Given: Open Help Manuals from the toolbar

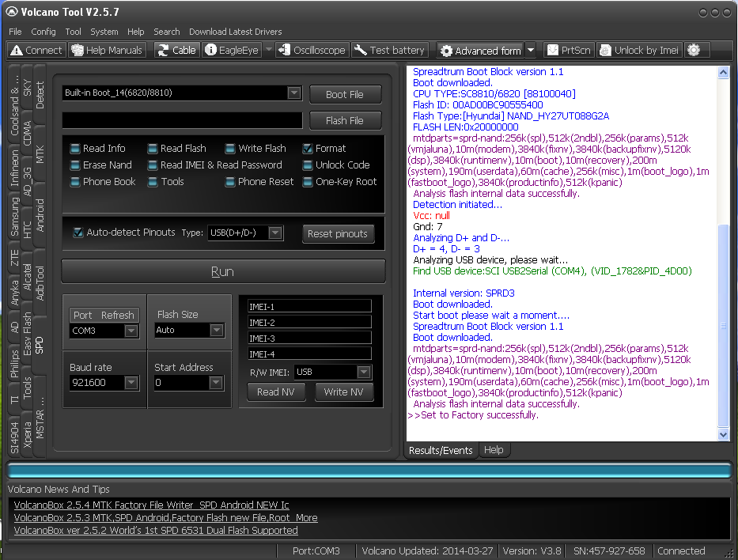Looking at the screenshot, I should point(107,50).
